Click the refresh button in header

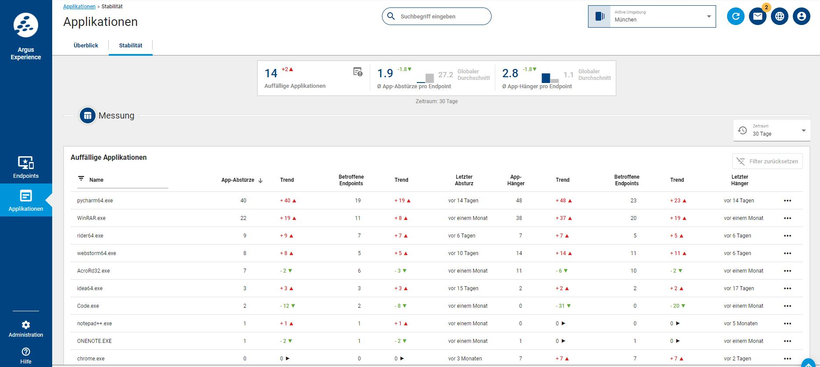(x=735, y=17)
